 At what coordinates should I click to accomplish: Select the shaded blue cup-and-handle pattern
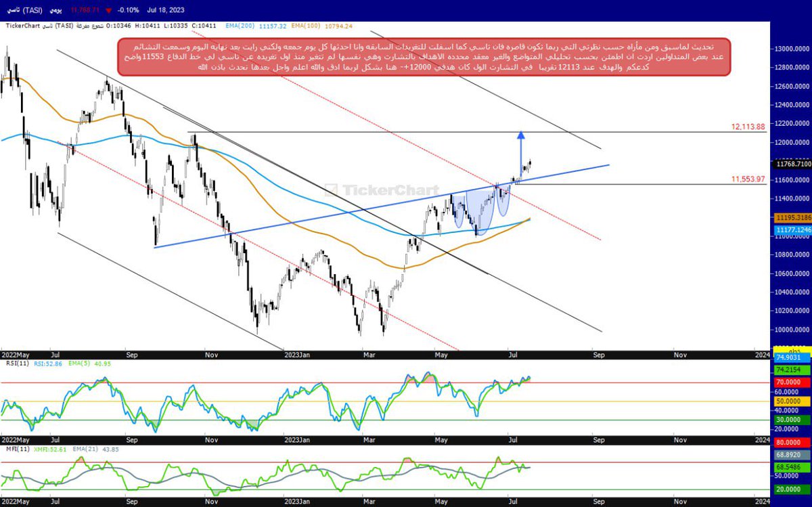tap(480, 211)
